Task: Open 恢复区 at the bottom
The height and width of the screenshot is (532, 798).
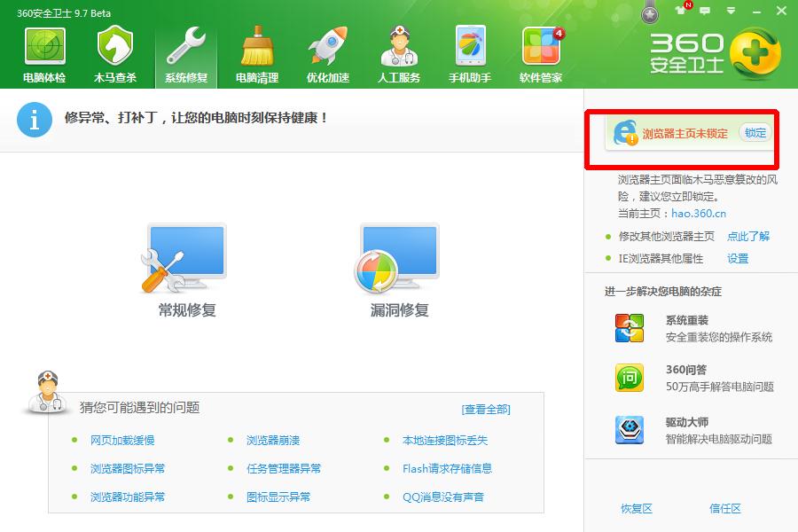Action: (636, 508)
